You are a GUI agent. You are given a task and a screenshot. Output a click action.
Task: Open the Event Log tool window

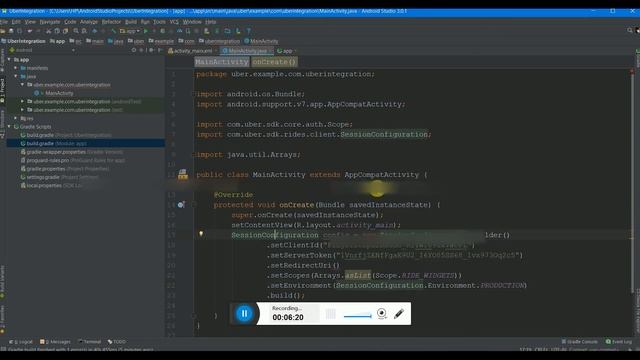point(619,342)
